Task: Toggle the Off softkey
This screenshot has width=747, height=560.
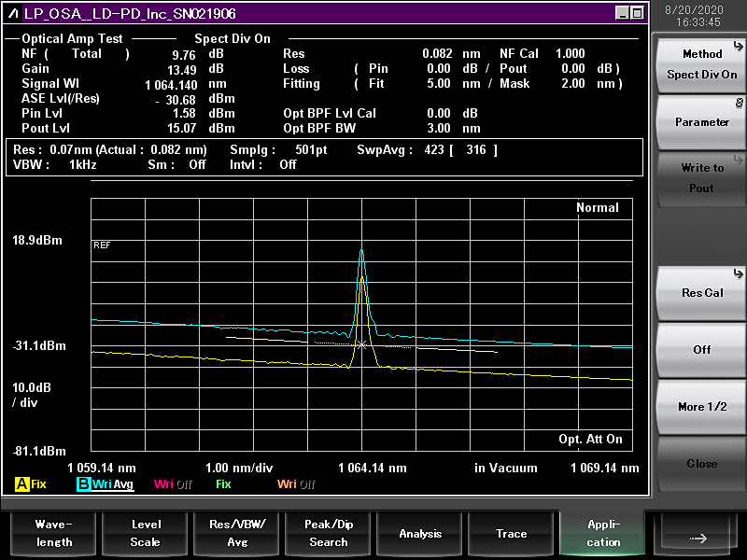Action: click(x=701, y=350)
